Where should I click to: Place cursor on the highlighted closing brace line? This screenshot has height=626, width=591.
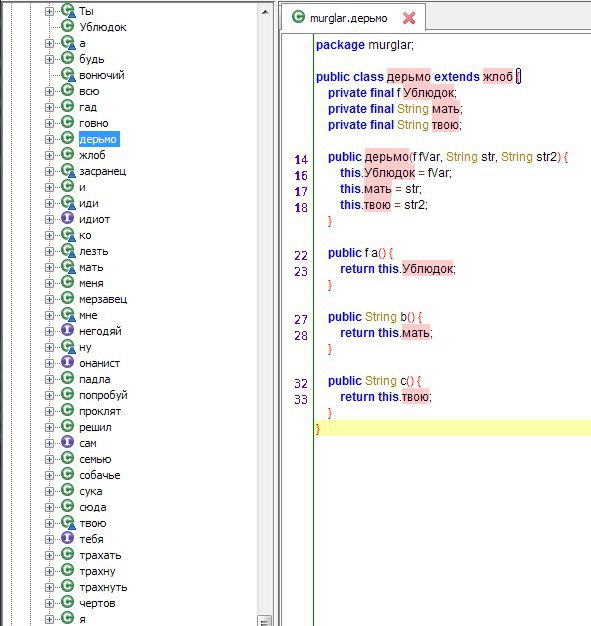452,428
